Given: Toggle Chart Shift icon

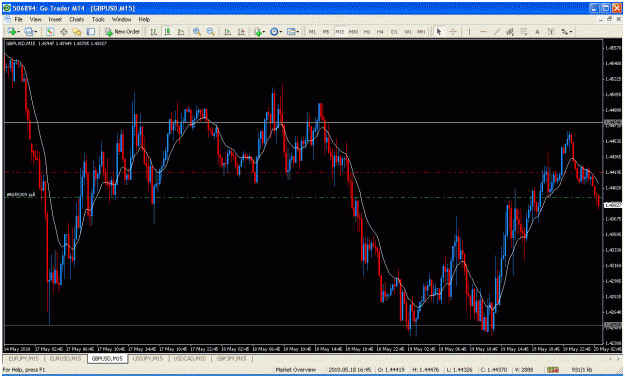Looking at the screenshot, I should point(241,31).
